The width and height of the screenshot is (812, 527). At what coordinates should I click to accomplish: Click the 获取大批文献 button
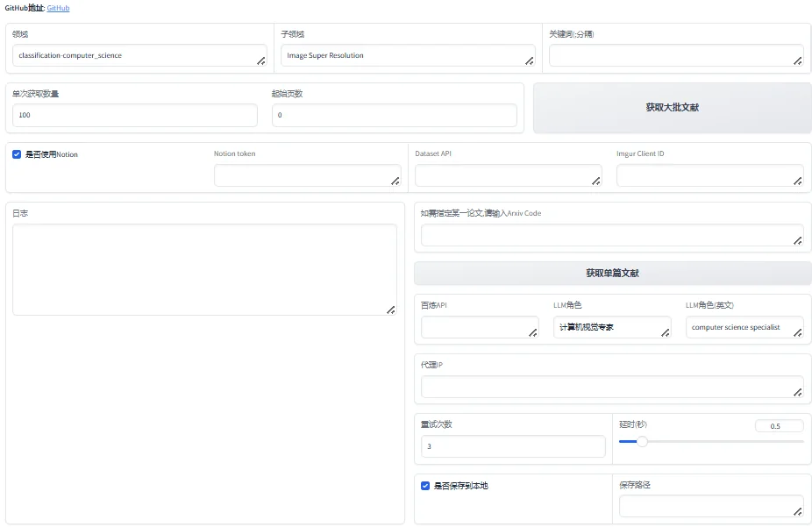673,108
